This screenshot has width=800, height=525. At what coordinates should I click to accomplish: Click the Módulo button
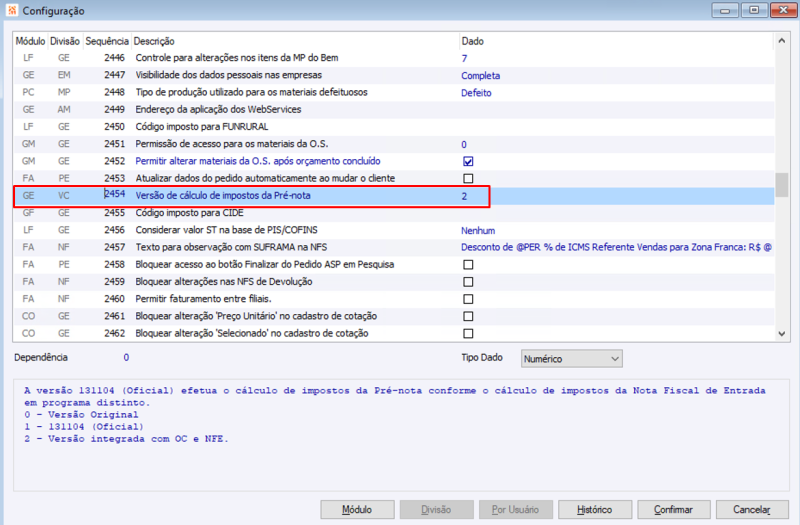357,509
